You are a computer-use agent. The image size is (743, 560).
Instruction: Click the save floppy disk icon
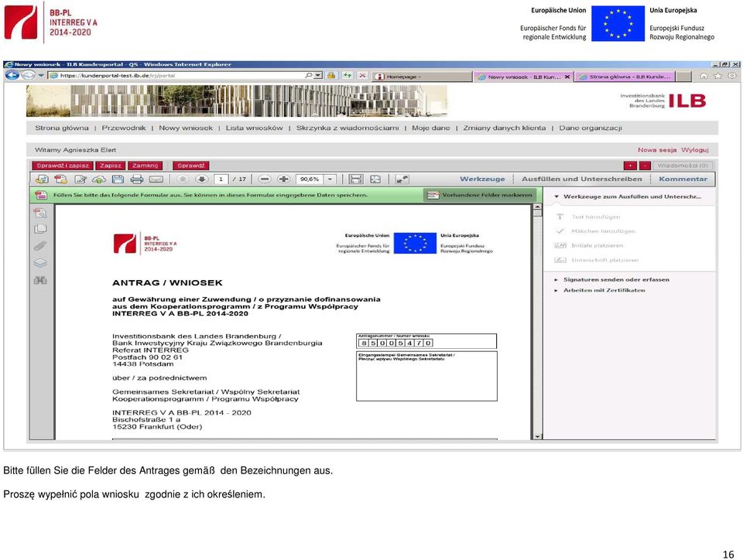click(118, 179)
